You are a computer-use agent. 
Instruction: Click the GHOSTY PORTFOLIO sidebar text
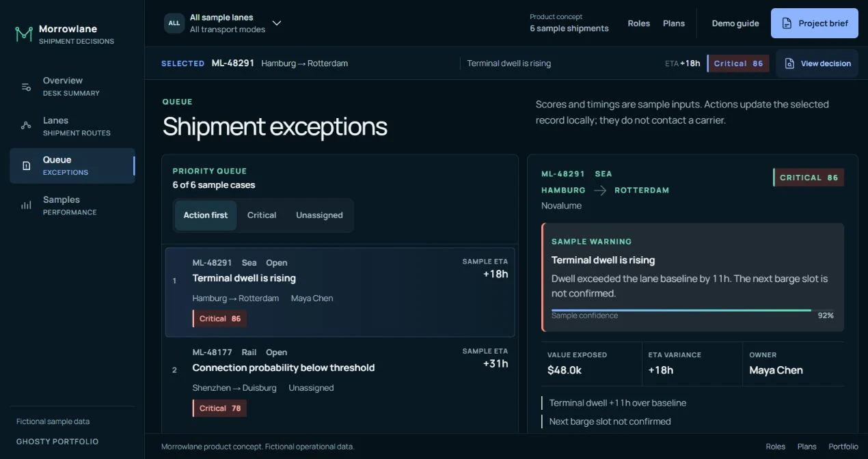(57, 441)
